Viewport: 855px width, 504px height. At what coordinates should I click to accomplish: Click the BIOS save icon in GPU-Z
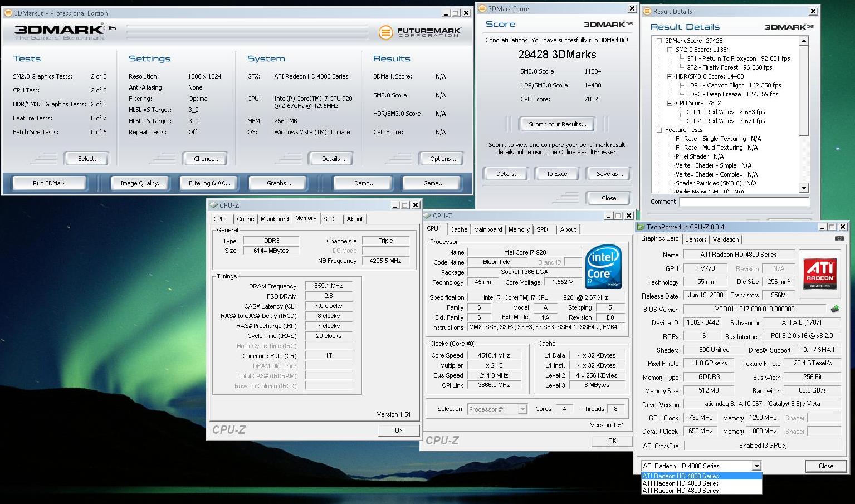coord(834,309)
